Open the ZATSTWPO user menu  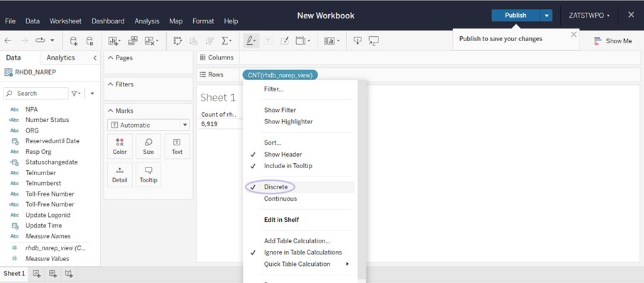[589, 15]
